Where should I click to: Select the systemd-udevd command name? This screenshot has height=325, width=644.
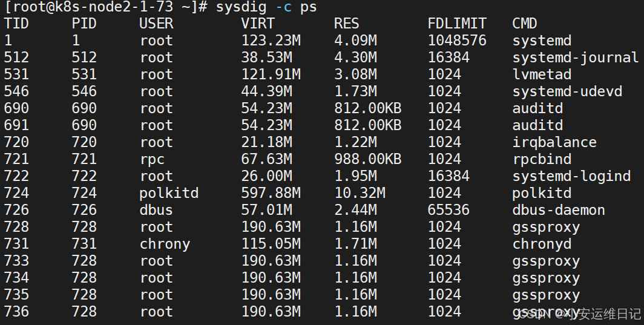click(x=567, y=91)
